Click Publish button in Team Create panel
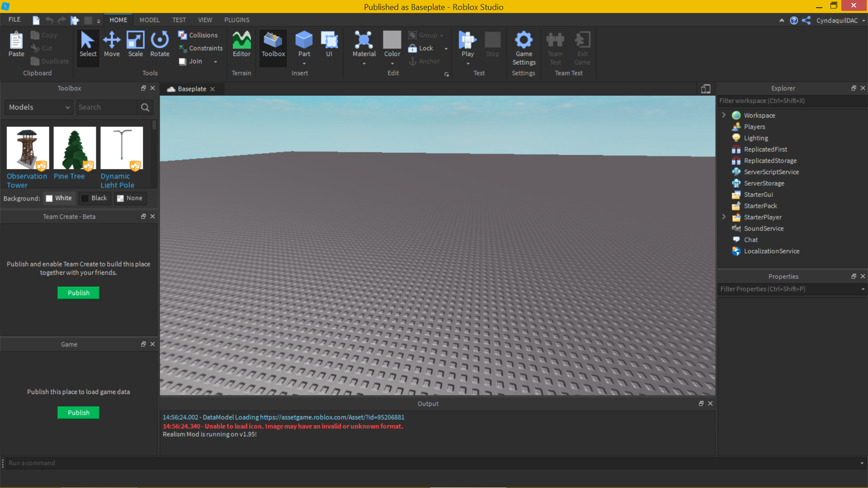This screenshot has width=868, height=488. coord(78,292)
